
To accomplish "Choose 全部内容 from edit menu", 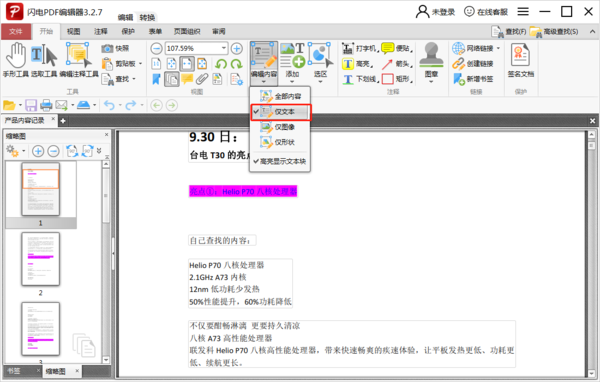I will point(280,96).
